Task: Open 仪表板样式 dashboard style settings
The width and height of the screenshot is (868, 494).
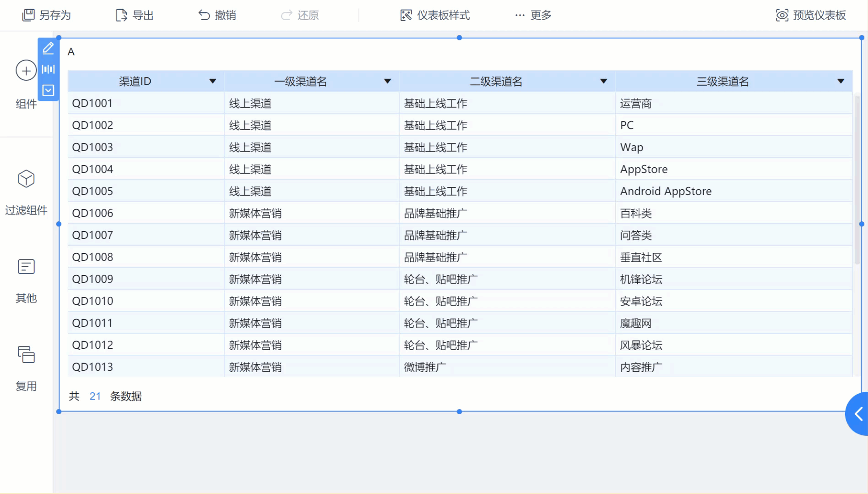Action: pyautogui.click(x=406, y=15)
